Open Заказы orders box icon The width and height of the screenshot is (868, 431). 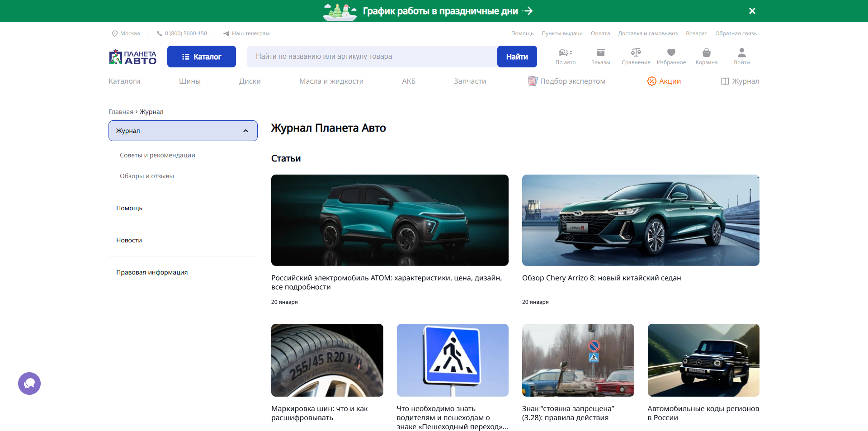click(600, 56)
